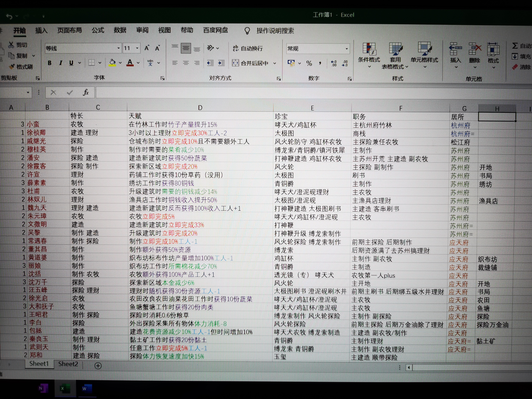Open the merge options dropdown arrow

tap(274, 63)
